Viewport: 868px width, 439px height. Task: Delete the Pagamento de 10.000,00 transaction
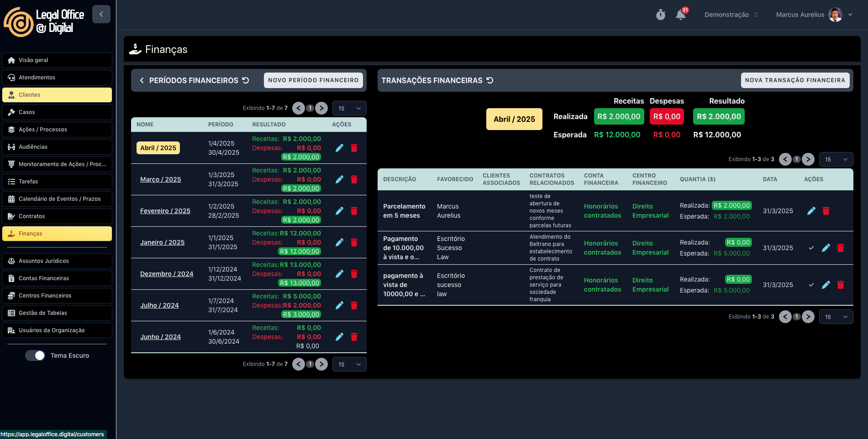coord(840,248)
